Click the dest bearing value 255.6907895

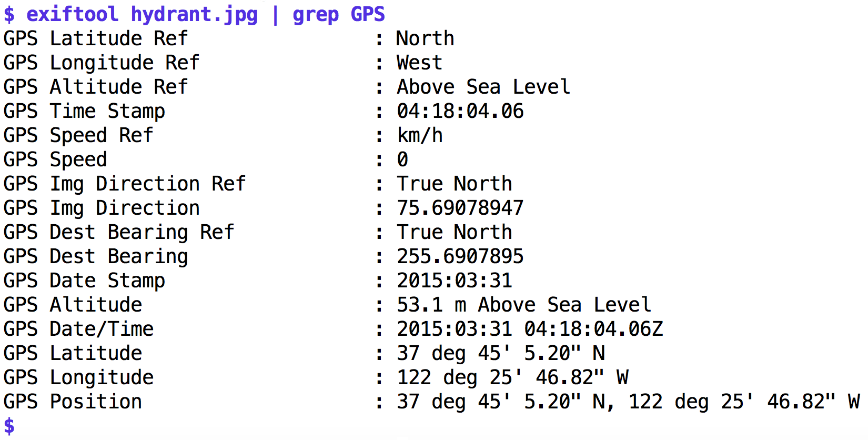(x=460, y=256)
